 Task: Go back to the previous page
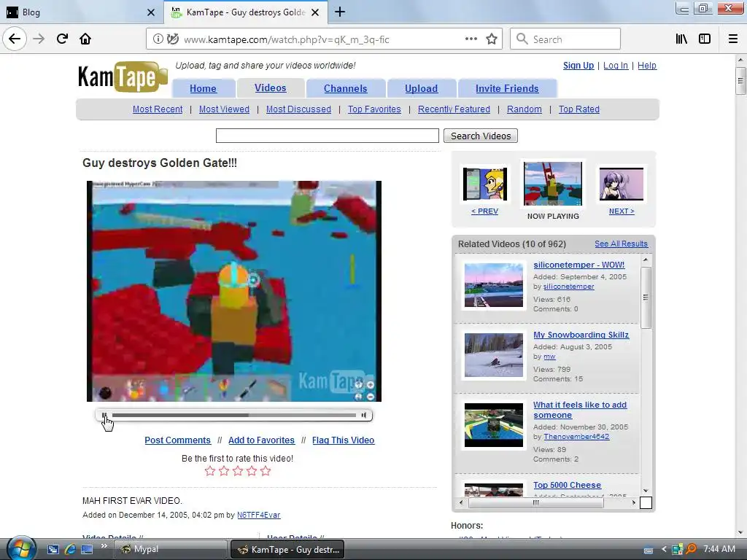coord(15,39)
